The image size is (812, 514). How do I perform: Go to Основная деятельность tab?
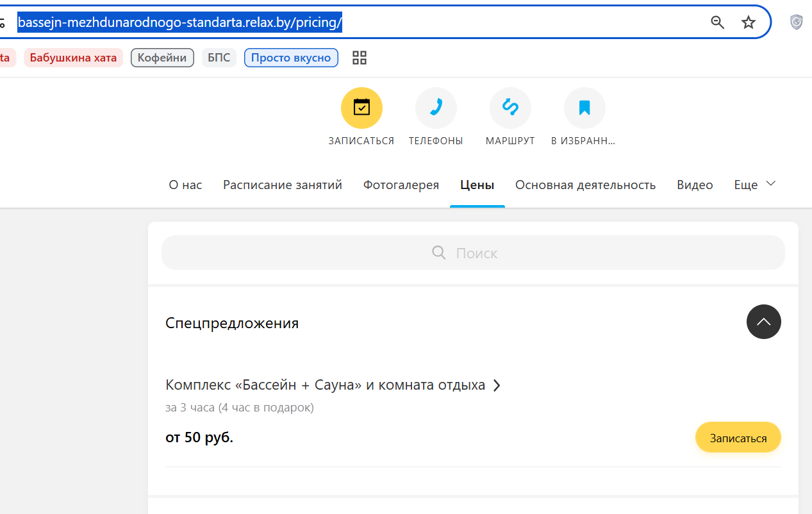586,185
